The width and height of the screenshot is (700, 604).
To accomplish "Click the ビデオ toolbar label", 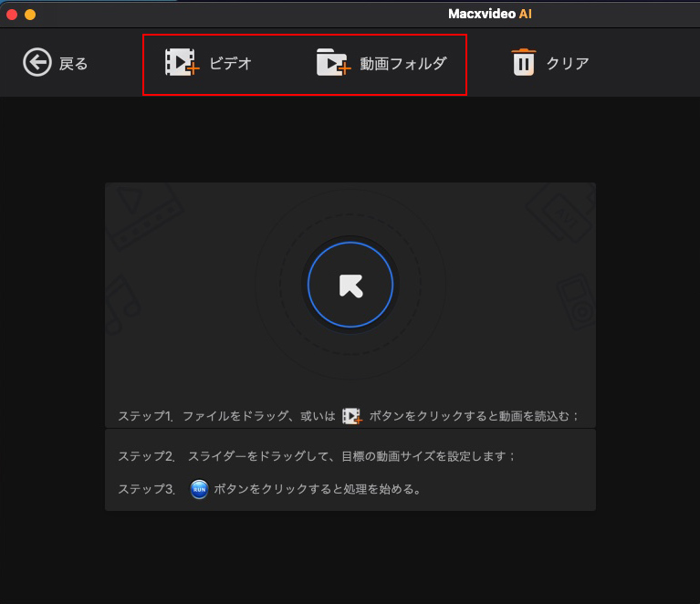I will click(x=230, y=63).
